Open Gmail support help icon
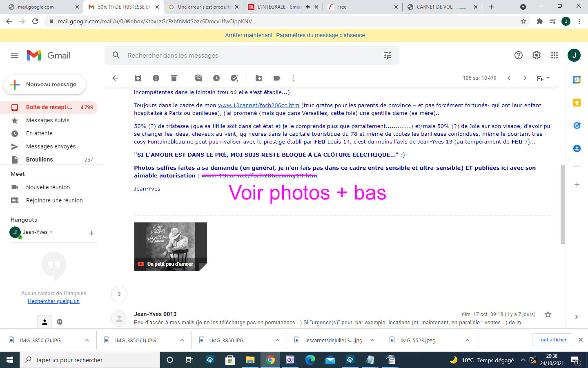 519,55
